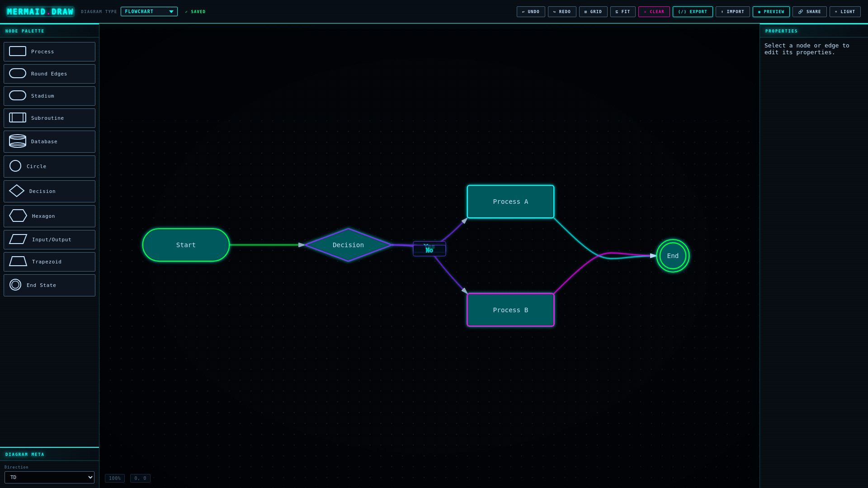This screenshot has height=488, width=868.
Task: Choose the Stadium shape icon
Action: point(18,96)
